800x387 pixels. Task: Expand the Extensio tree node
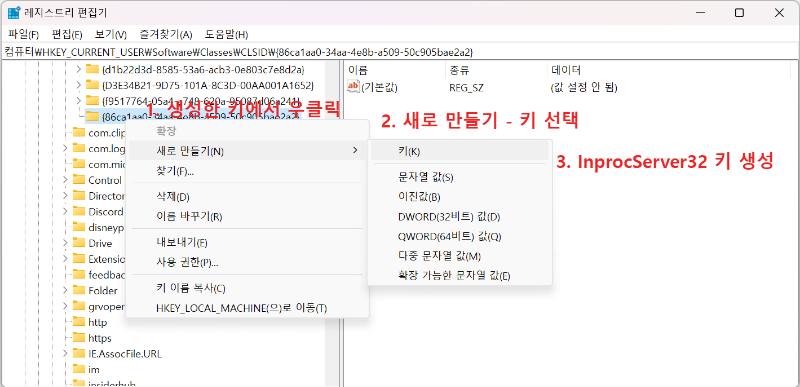(65, 259)
